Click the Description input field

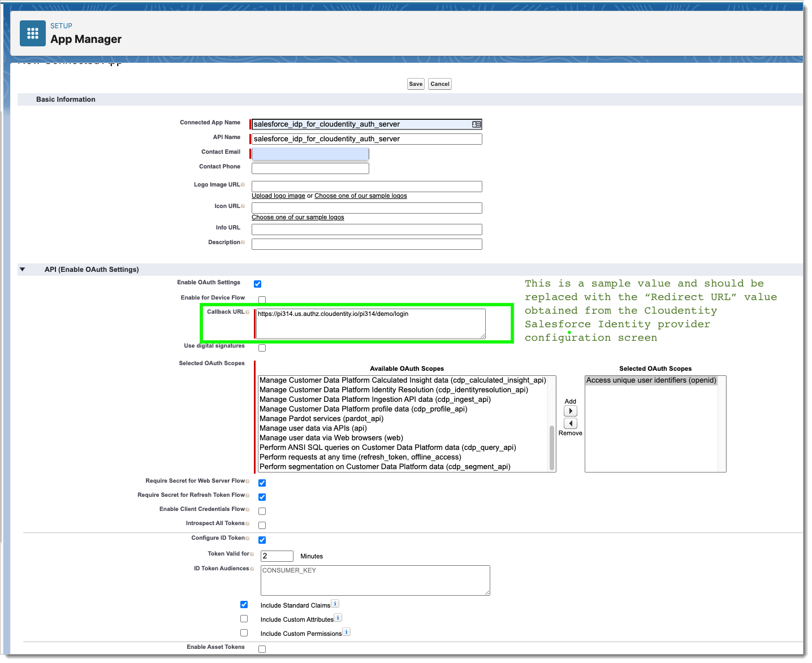click(366, 244)
